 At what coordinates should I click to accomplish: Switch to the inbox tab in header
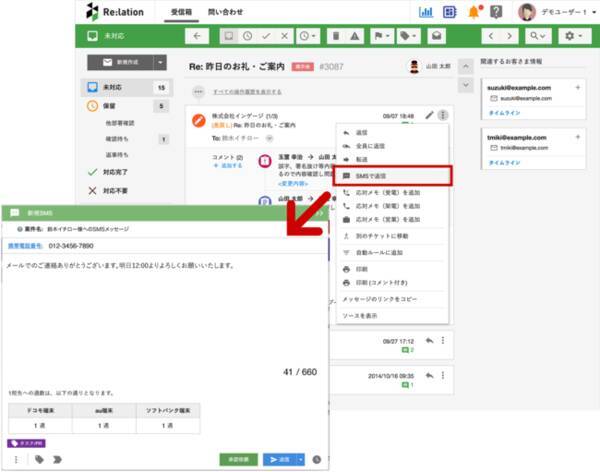tap(181, 12)
